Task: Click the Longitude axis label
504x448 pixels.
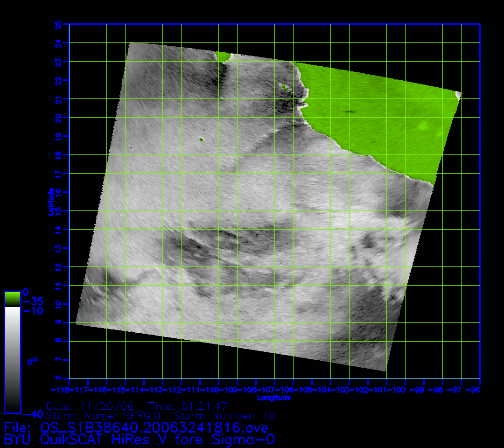Action: pos(274,398)
